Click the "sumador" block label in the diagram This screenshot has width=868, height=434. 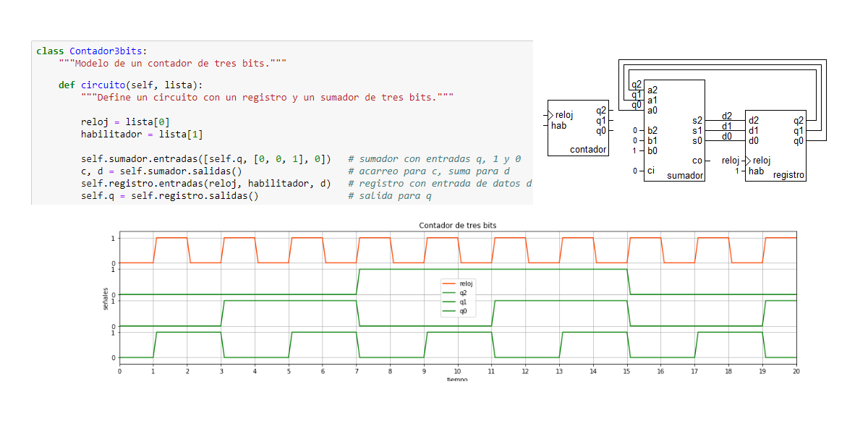click(x=685, y=176)
